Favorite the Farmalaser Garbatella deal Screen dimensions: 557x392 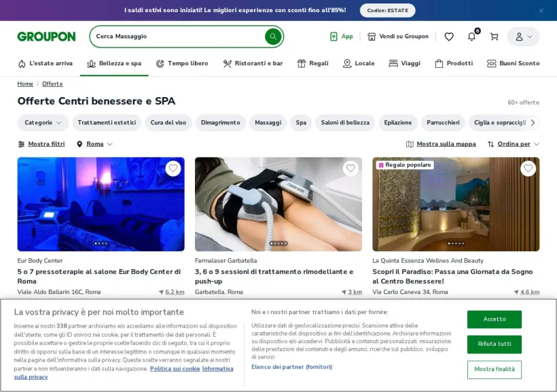[x=351, y=168]
